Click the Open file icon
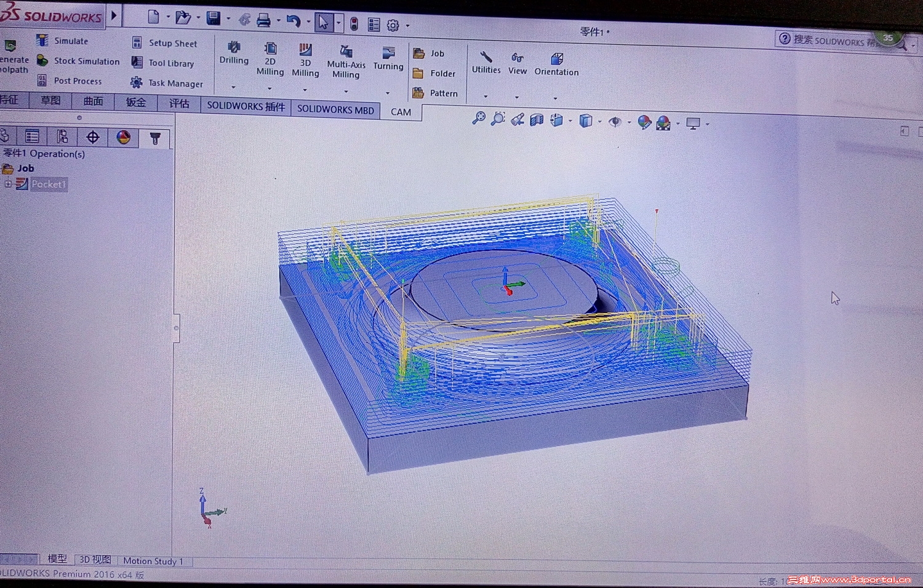 [183, 18]
